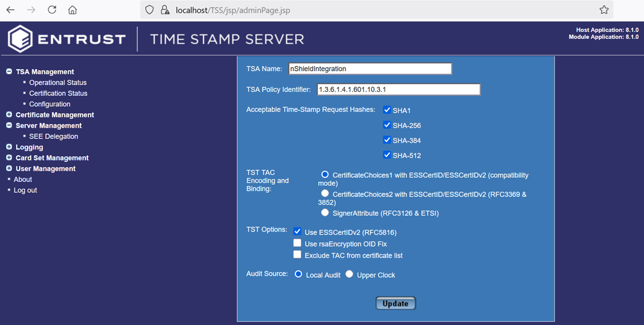Open the About page

23,180
